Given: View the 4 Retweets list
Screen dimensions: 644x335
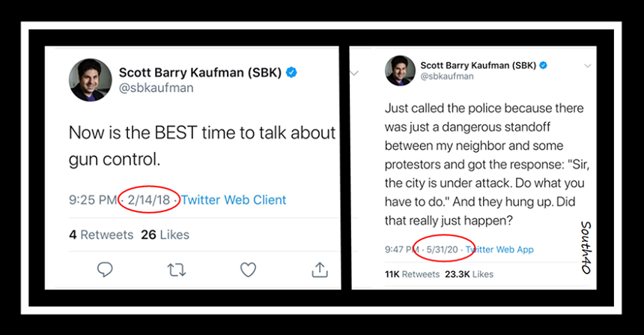Looking at the screenshot, I should coord(101,235).
